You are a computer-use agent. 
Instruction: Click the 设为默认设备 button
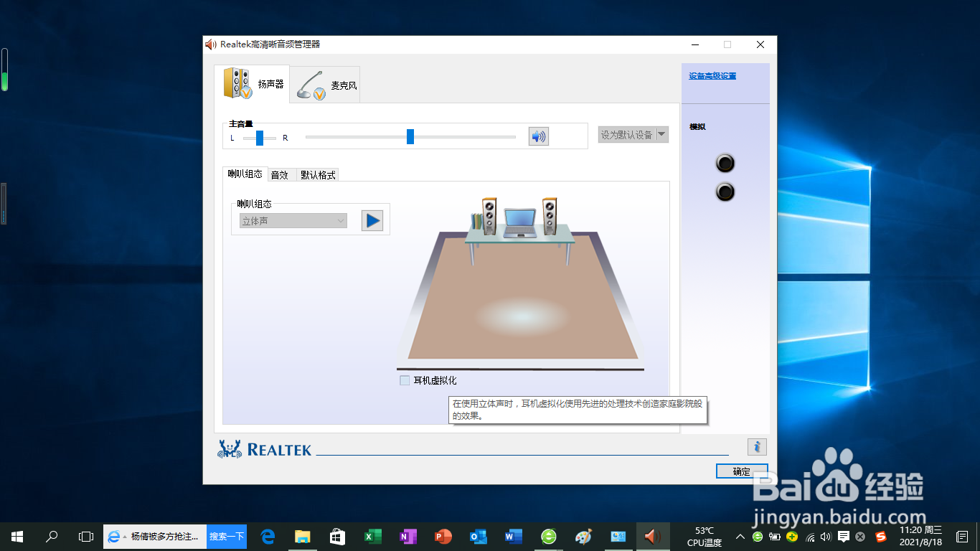626,134
